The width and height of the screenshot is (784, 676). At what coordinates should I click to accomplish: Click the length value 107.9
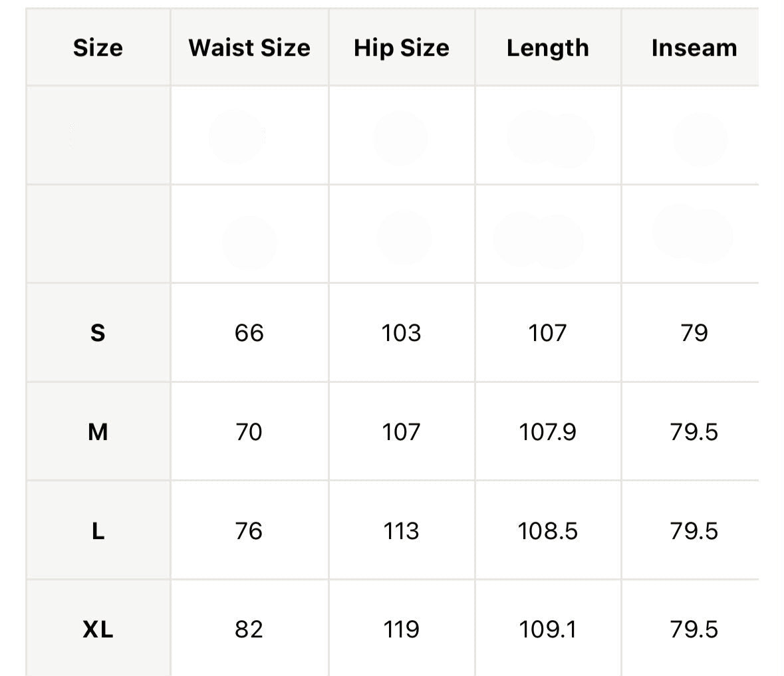[x=547, y=431]
